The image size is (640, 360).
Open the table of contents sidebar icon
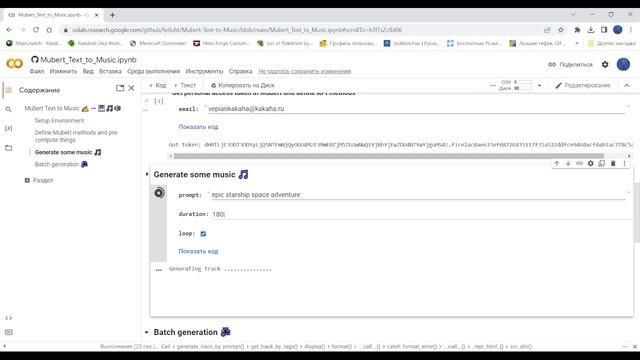[x=9, y=90]
